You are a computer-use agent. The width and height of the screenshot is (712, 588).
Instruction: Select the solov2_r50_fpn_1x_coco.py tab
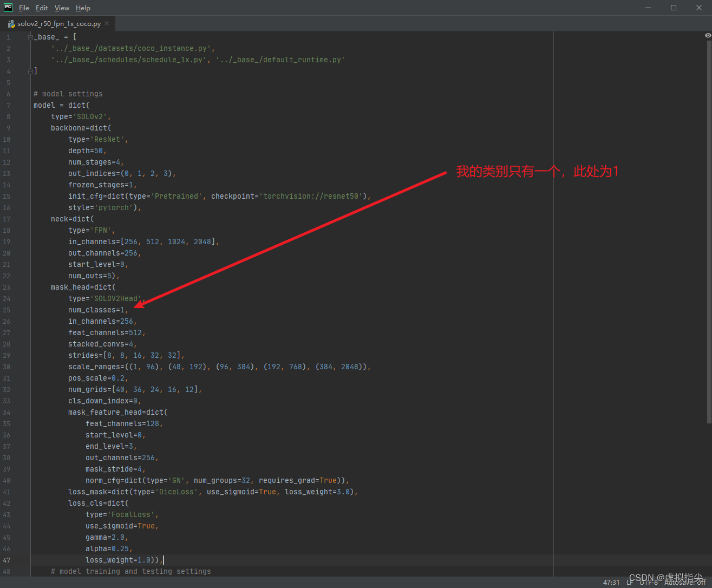click(x=58, y=24)
